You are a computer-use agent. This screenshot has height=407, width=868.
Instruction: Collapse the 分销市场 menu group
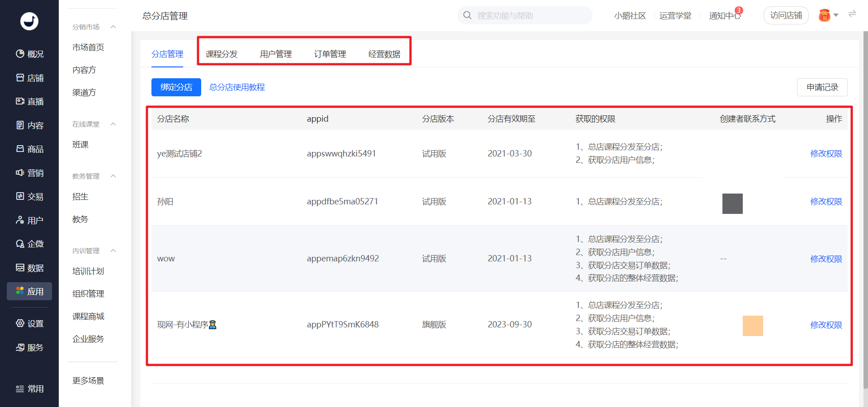[113, 27]
